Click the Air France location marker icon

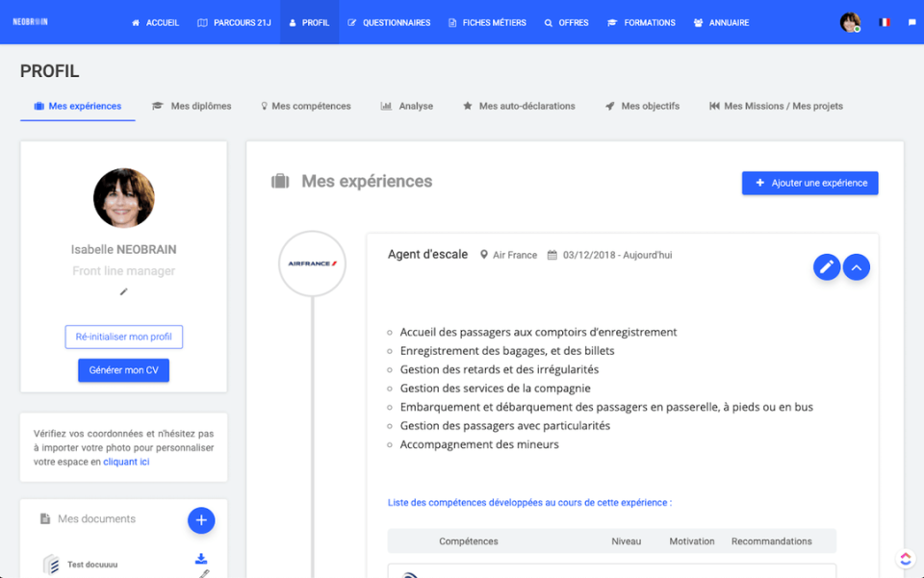click(484, 255)
